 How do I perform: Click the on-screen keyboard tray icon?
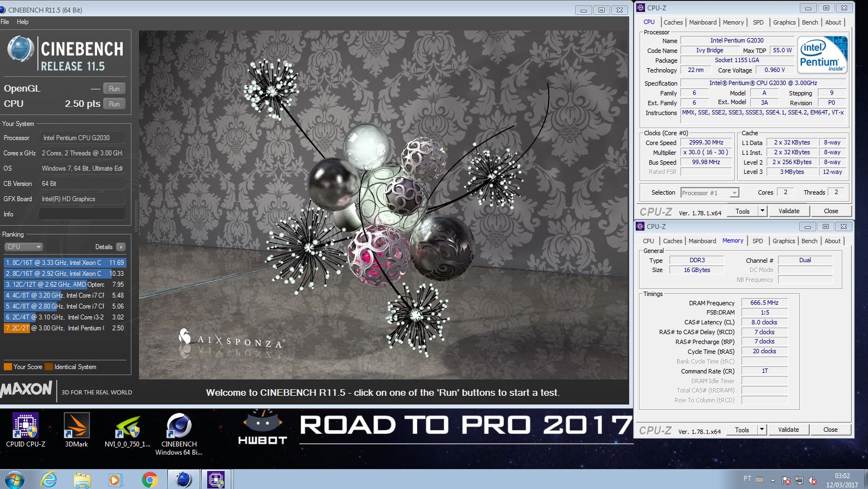click(x=760, y=479)
